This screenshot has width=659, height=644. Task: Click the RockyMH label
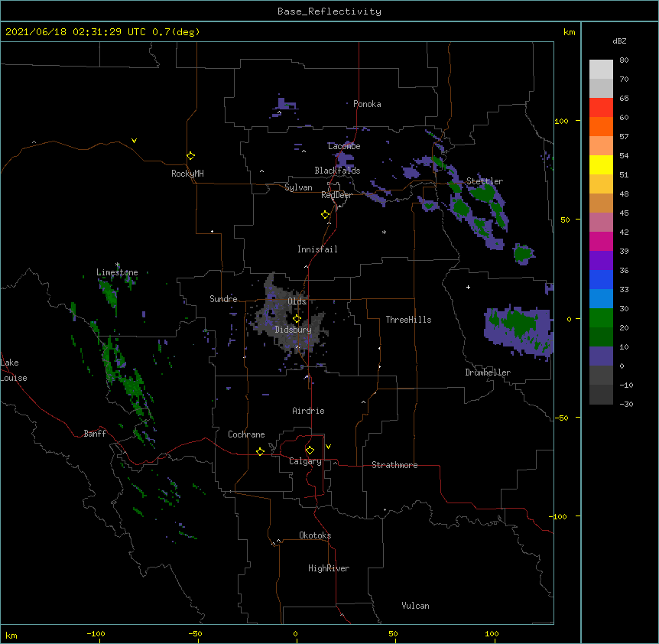pos(187,174)
